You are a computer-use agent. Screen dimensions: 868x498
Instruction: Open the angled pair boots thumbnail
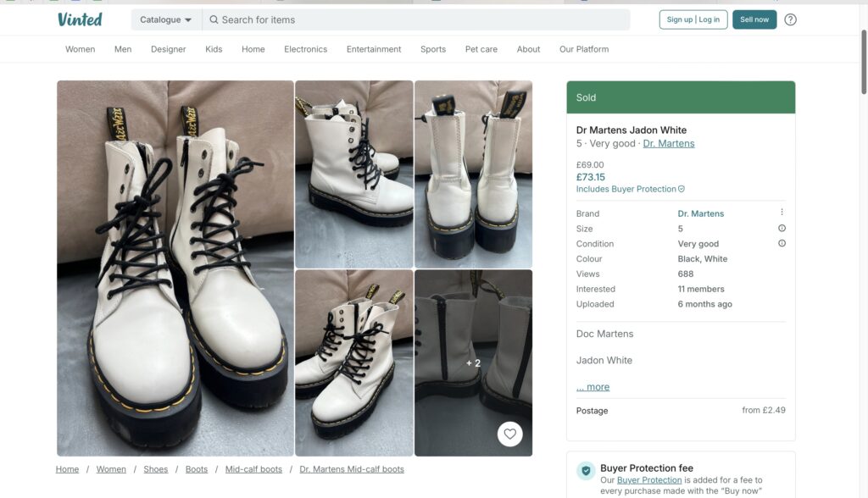click(354, 363)
